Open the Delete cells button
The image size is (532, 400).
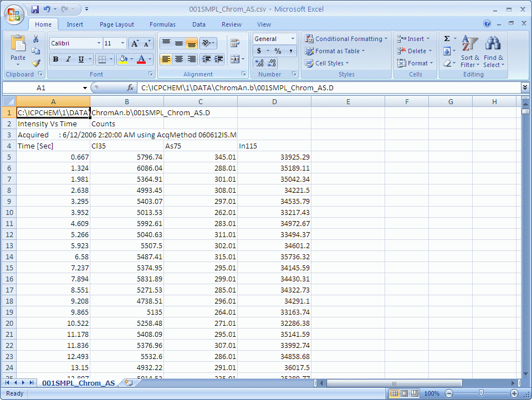pos(415,51)
